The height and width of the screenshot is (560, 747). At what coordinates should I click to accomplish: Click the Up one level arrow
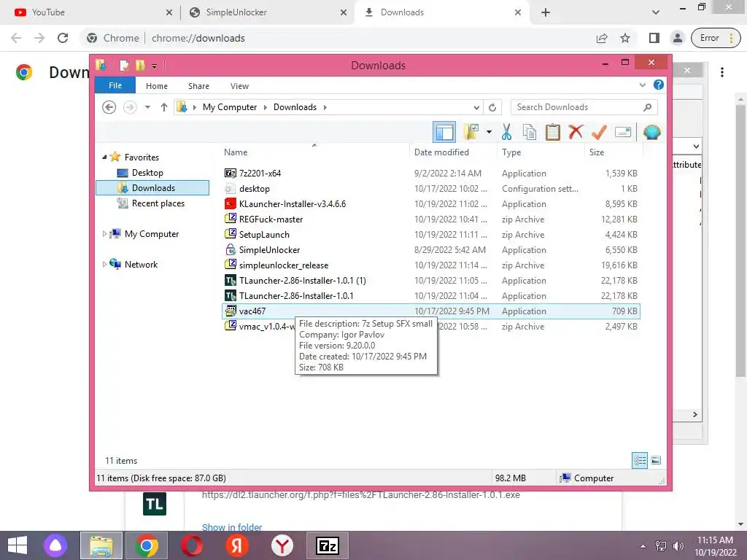coord(164,107)
